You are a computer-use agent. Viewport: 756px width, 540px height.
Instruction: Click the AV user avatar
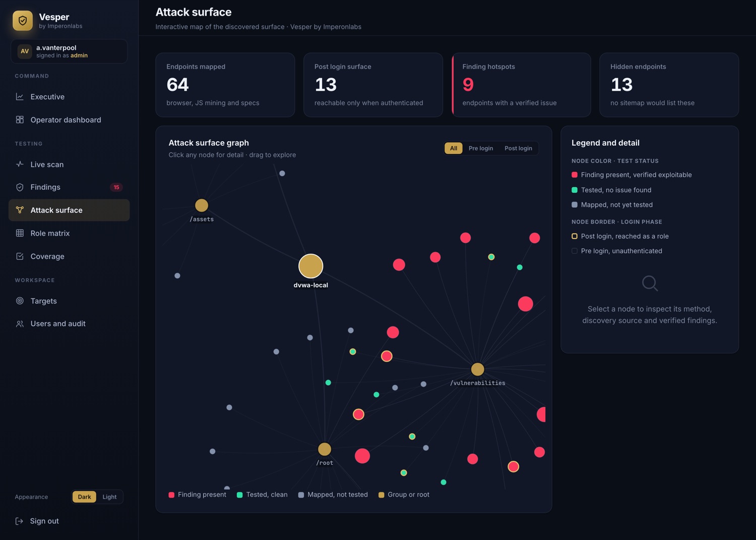(x=25, y=51)
